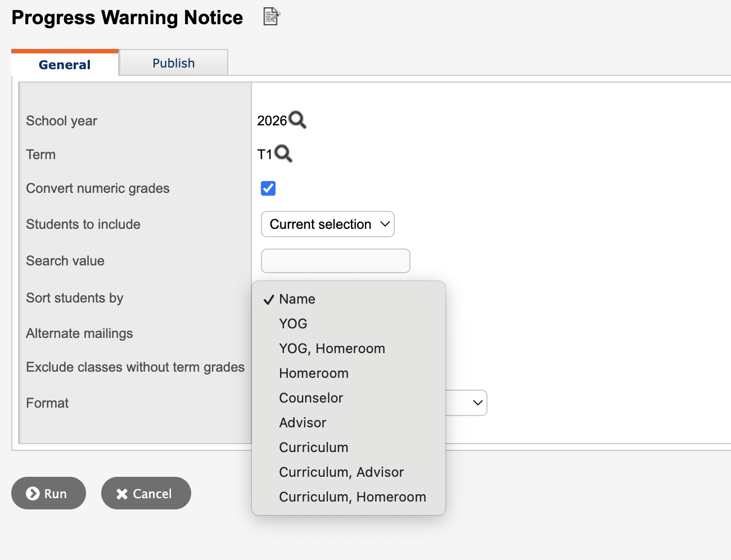Select Curriculum, Advisor option
The width and height of the screenshot is (731, 560).
coord(341,472)
